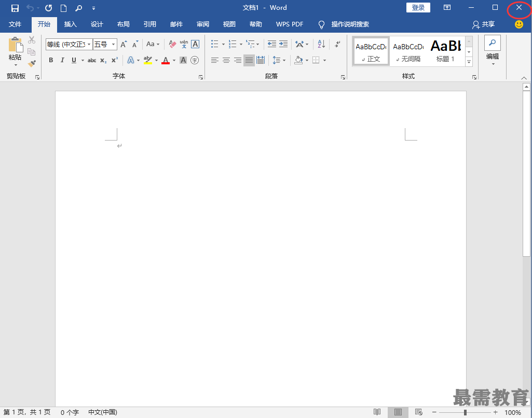The height and width of the screenshot is (418, 532).
Task: Select Print Layout view in status bar
Action: tap(398, 412)
